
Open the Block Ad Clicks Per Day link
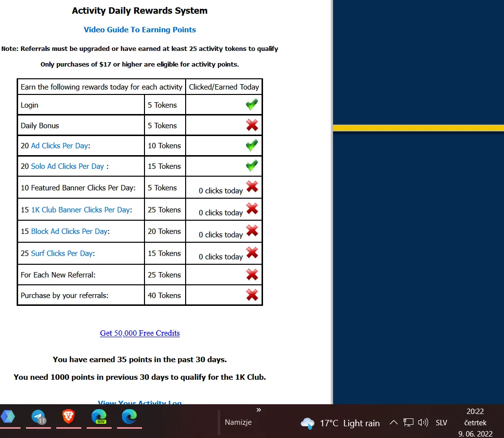coord(70,231)
